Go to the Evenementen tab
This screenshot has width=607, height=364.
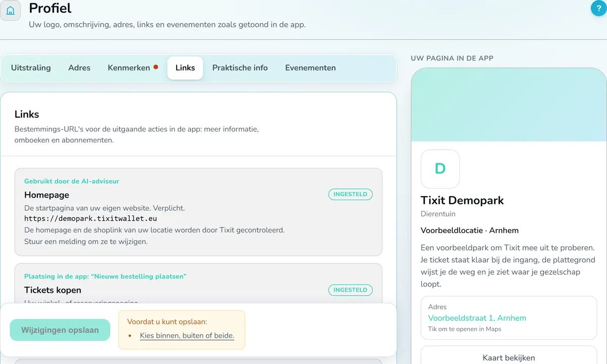point(310,68)
